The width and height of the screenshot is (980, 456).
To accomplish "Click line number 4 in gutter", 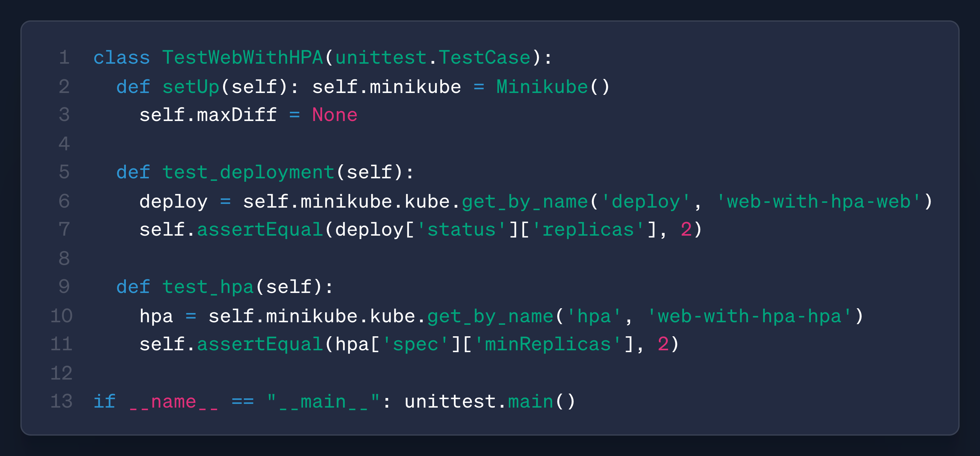I will pyautogui.click(x=64, y=144).
